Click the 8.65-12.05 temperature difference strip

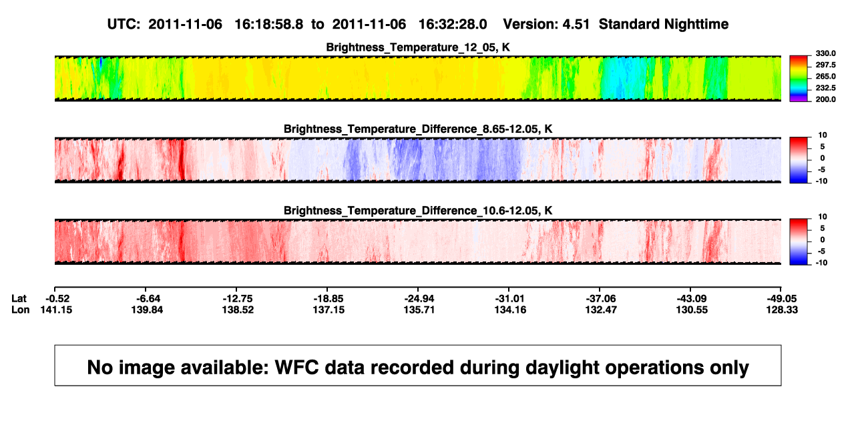point(417,159)
